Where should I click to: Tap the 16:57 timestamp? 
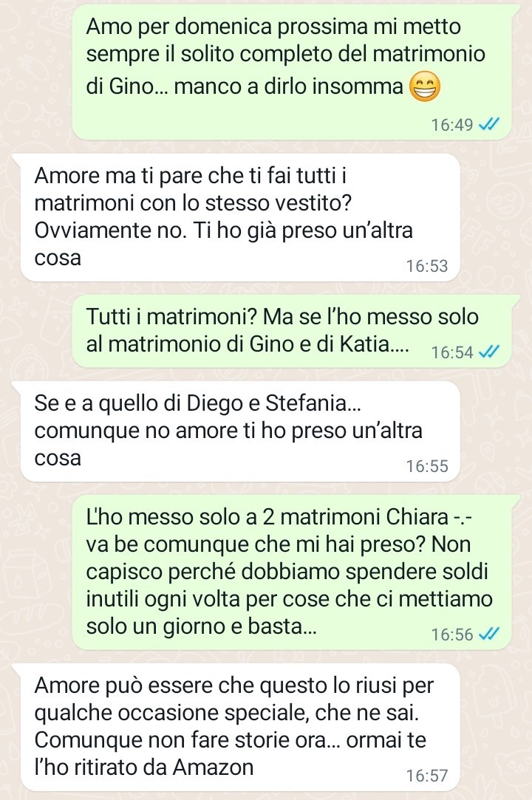point(427,776)
